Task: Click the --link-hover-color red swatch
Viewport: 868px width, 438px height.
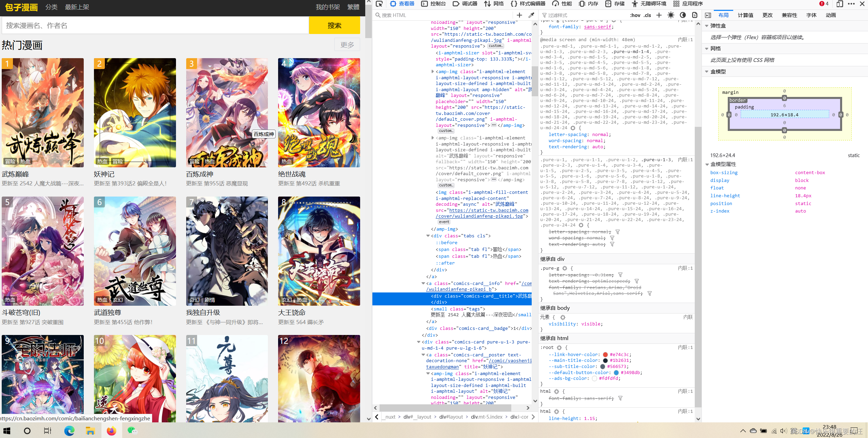Action: [605, 354]
